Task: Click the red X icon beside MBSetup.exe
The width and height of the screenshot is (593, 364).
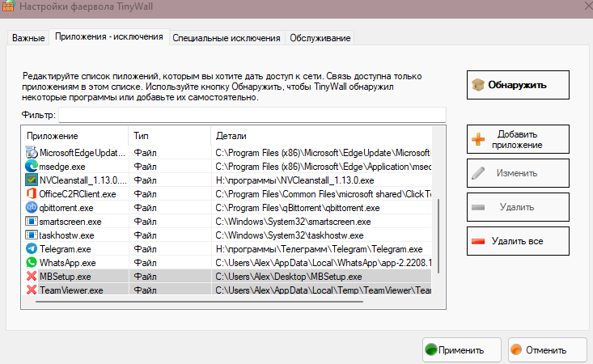Action: pos(32,277)
